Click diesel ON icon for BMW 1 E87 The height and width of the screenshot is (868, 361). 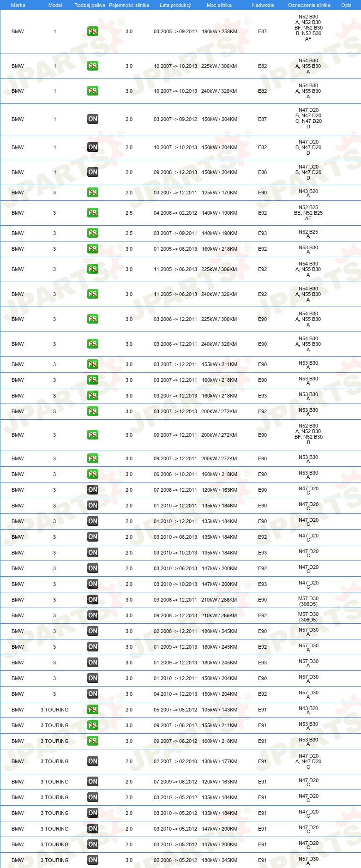click(x=93, y=119)
